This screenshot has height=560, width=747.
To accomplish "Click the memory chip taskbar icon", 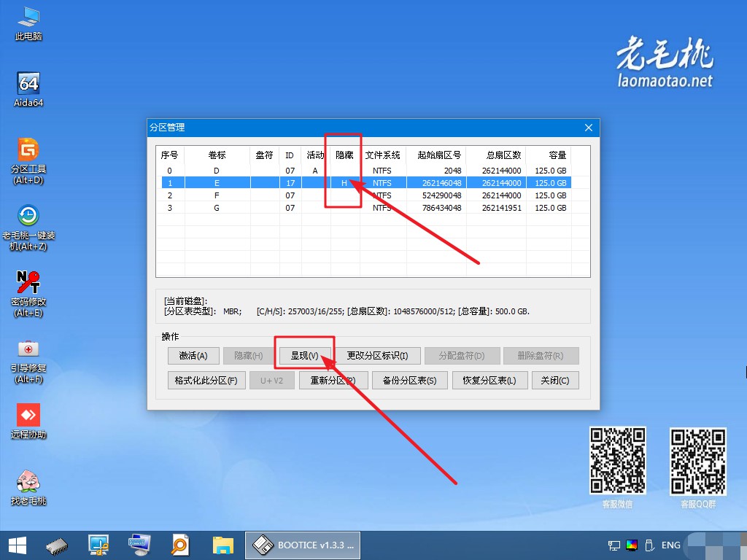I will 57,546.
